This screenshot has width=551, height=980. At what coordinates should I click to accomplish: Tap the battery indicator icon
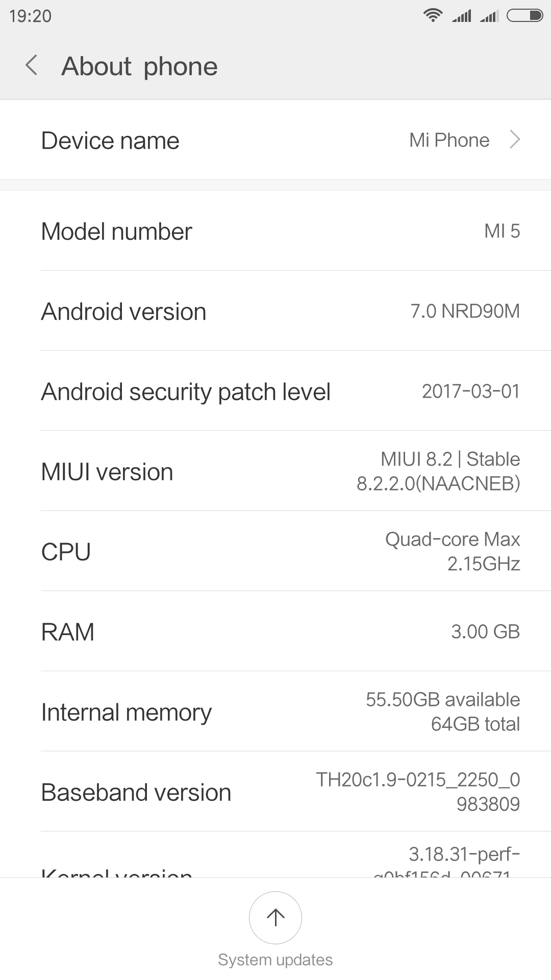[524, 16]
